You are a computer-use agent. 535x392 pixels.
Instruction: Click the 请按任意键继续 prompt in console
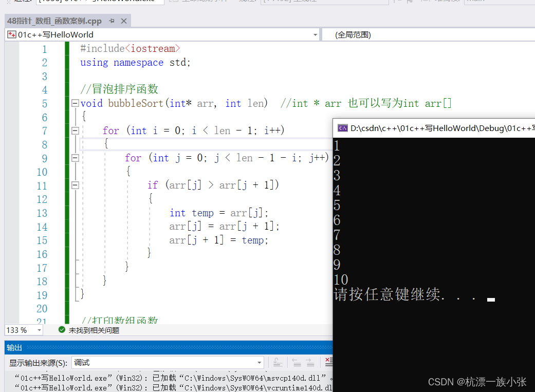[x=404, y=294]
